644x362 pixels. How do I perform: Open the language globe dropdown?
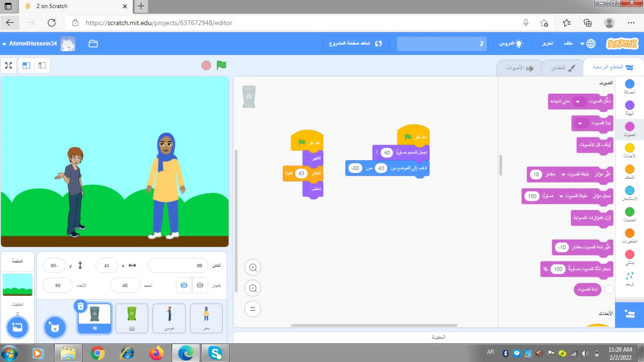click(x=588, y=44)
